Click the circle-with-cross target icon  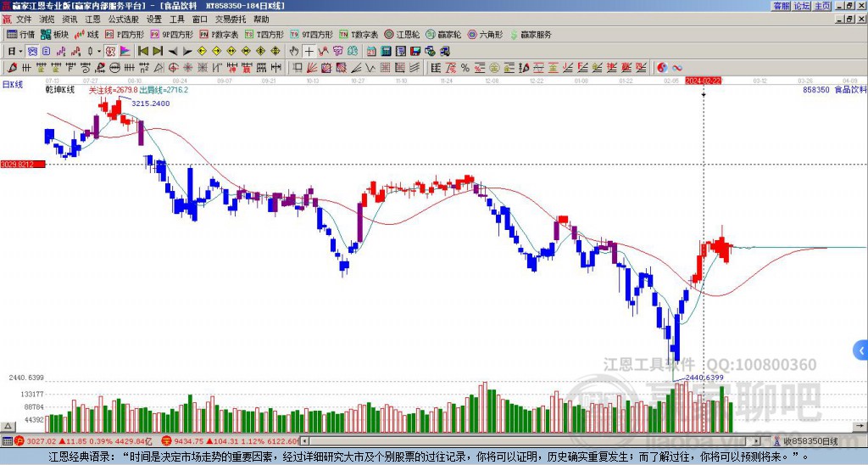coord(173,68)
